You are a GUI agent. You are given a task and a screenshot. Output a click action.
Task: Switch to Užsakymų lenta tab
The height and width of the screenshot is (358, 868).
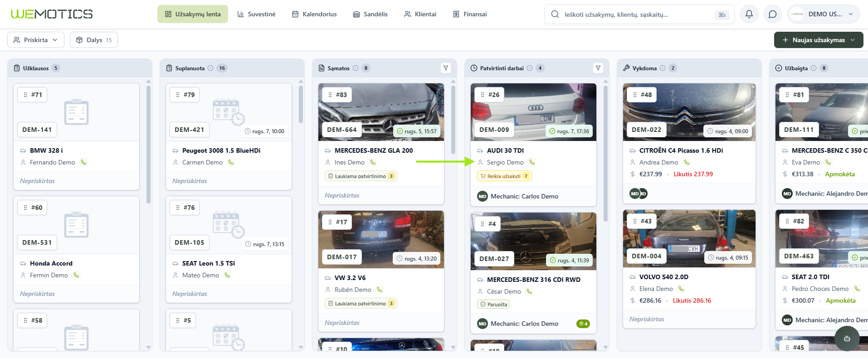pyautogui.click(x=193, y=14)
